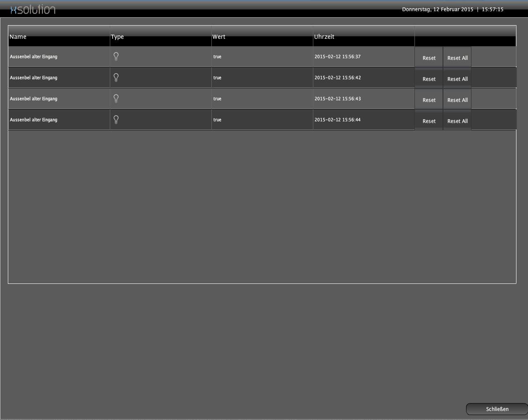528x420 pixels.
Task: Click the light bulb icon in the 15:56:42 row
Action: (x=116, y=78)
